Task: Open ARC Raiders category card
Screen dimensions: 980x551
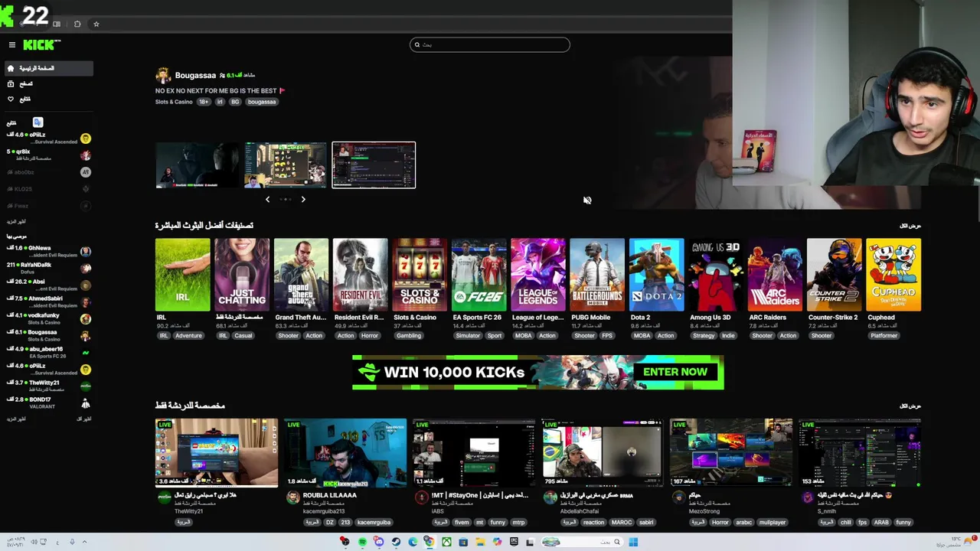Action: pos(775,275)
